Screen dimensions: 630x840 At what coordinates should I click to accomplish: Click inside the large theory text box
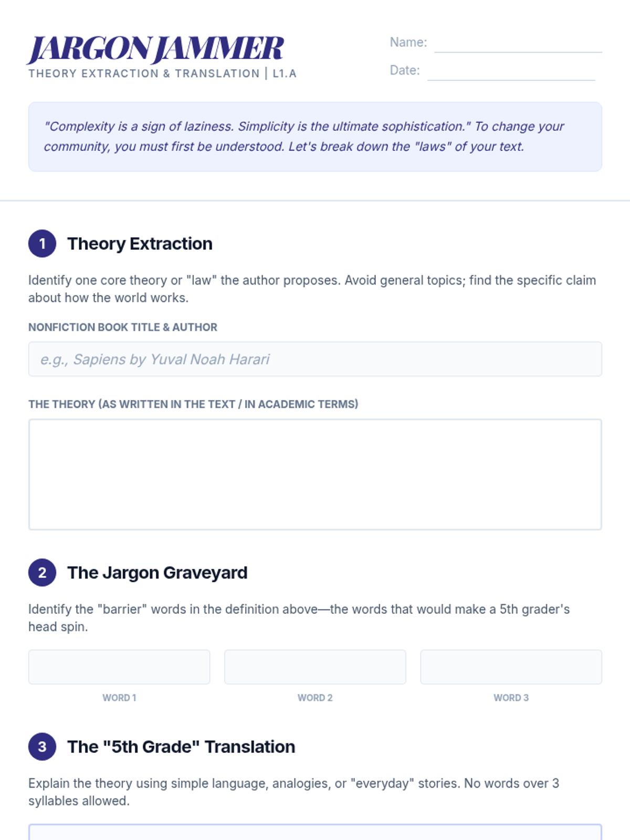tap(315, 474)
